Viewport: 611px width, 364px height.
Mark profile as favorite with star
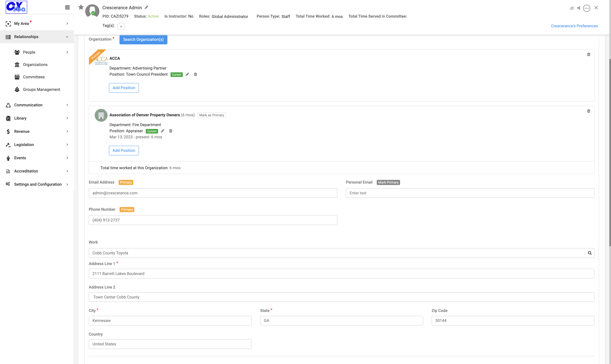pyautogui.click(x=81, y=7)
